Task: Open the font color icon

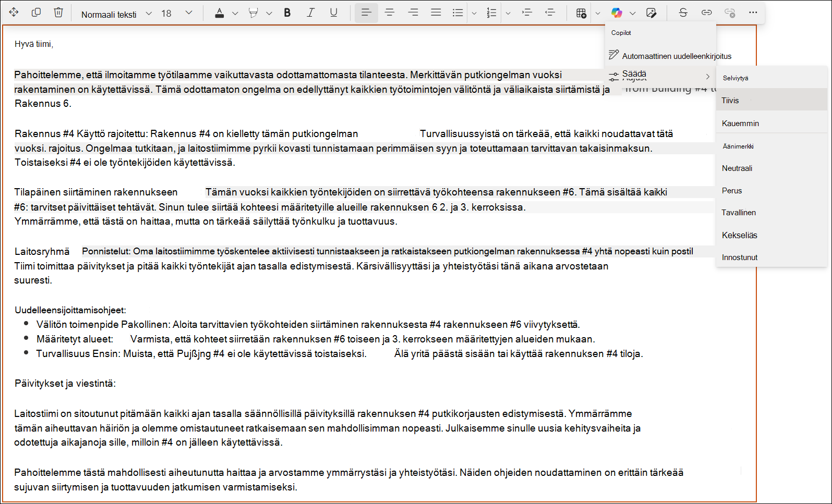Action: click(220, 13)
